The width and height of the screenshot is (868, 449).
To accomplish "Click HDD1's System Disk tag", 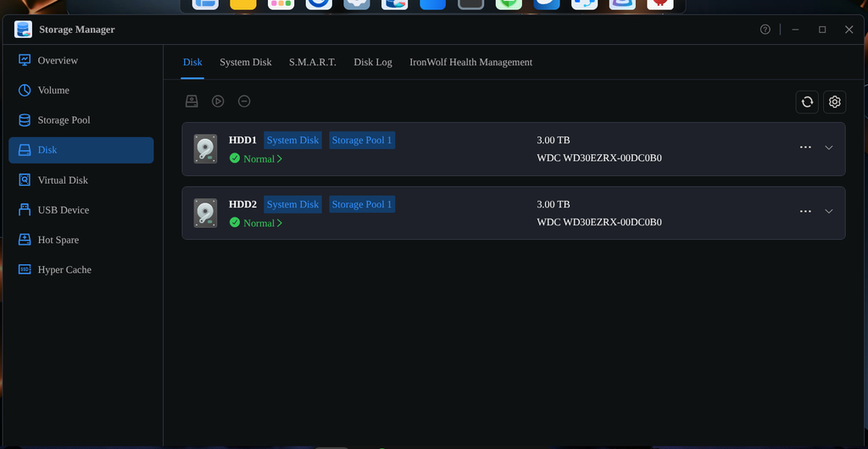I will pos(292,141).
